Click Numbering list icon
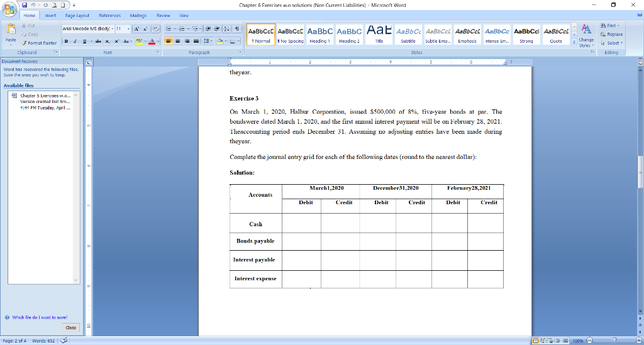The height and width of the screenshot is (345, 644). tap(183, 29)
